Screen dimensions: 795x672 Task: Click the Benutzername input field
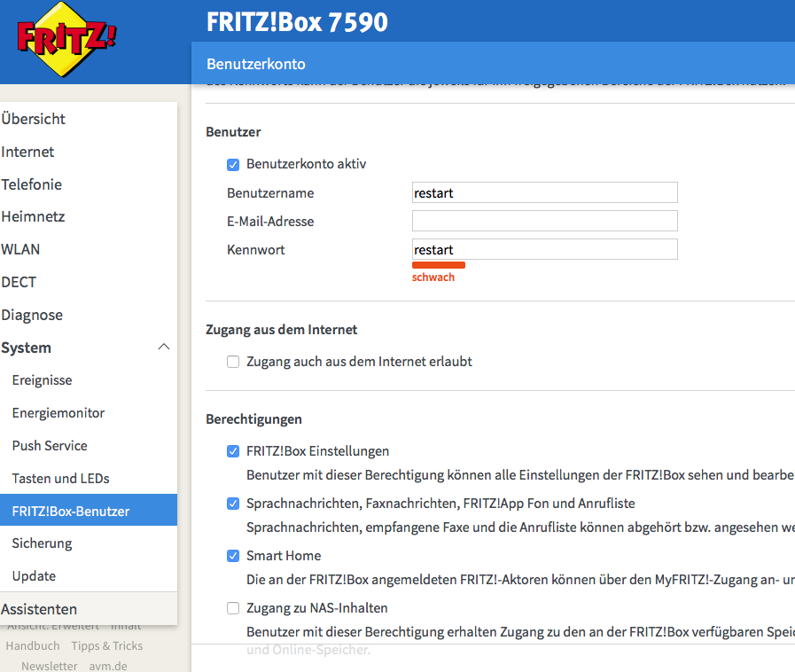pyautogui.click(x=544, y=192)
